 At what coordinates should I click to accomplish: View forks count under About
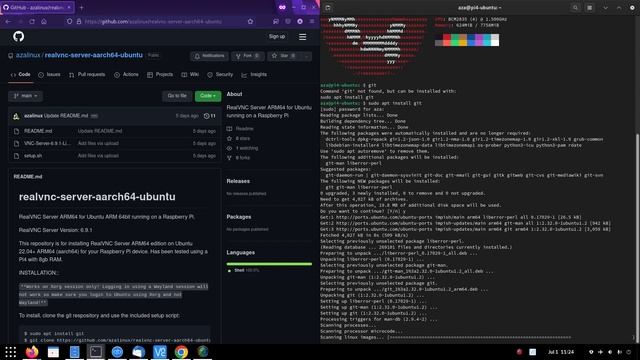point(239,158)
